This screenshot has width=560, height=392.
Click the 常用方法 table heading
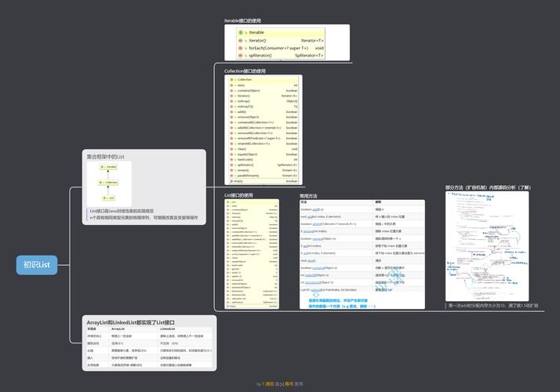(308, 195)
